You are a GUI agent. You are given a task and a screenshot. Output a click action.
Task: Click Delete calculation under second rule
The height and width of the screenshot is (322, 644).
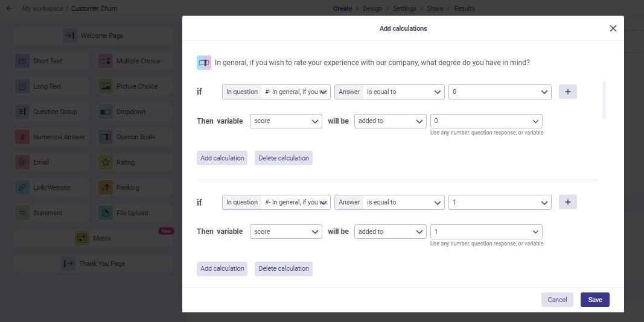[x=284, y=269]
